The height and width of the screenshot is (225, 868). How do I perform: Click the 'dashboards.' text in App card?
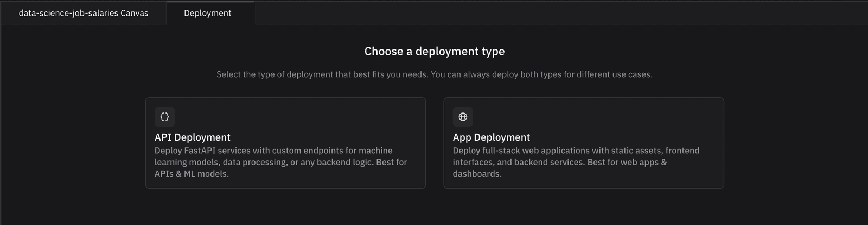[x=477, y=174]
